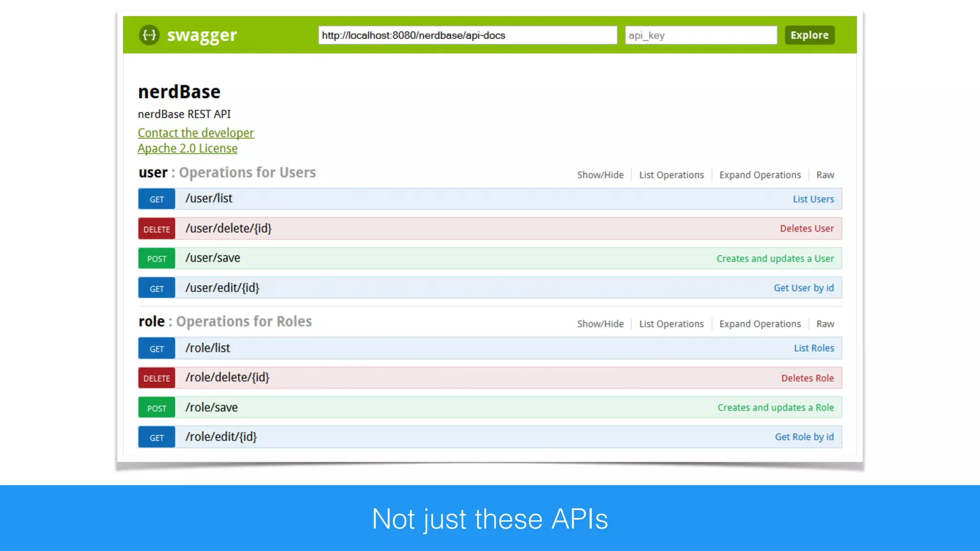Toggle the role section heading

coord(225,321)
